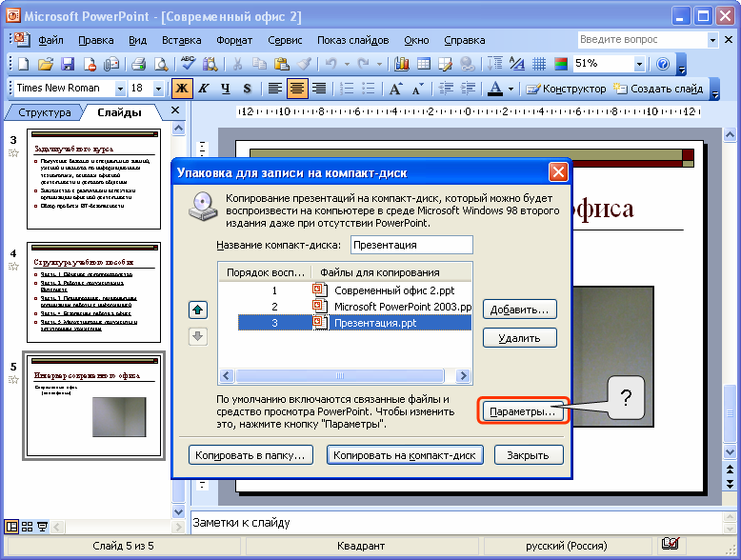Toggle Italic formatting button
The height and width of the screenshot is (560, 741).
click(204, 89)
